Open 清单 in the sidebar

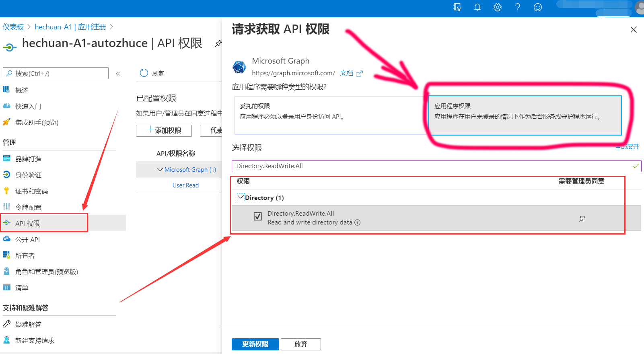tap(22, 288)
